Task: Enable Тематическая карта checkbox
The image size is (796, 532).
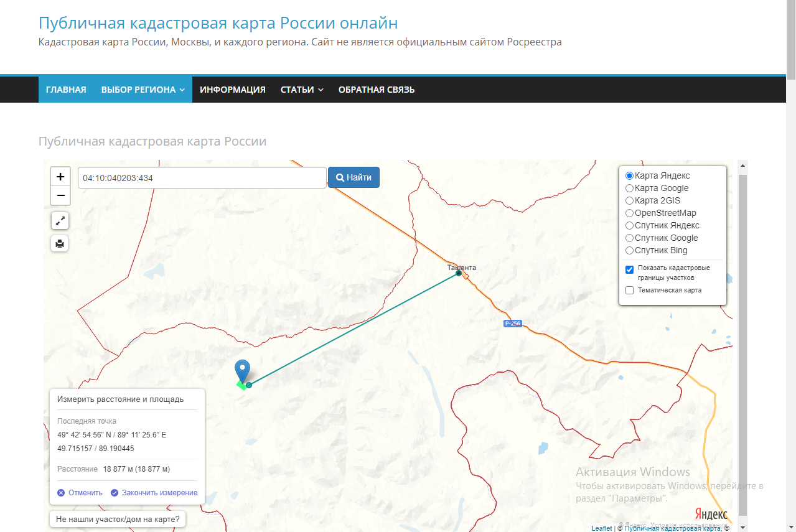Action: click(x=629, y=290)
